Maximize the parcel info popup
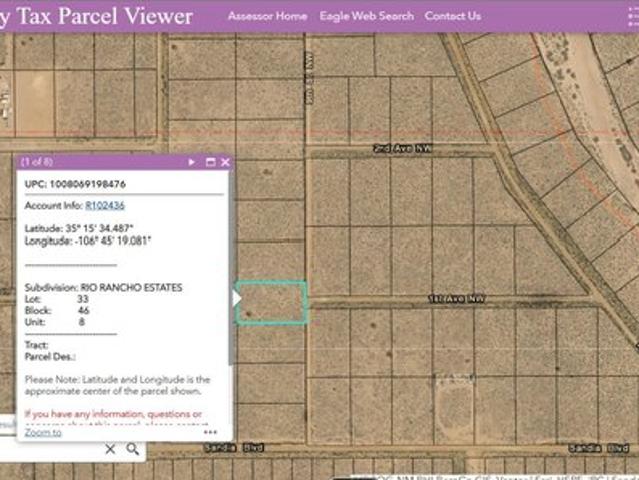Screen dimensions: 639x480 tap(210, 162)
